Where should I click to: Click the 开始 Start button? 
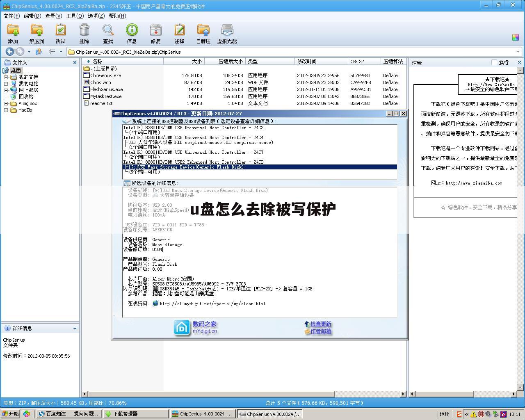11,414
